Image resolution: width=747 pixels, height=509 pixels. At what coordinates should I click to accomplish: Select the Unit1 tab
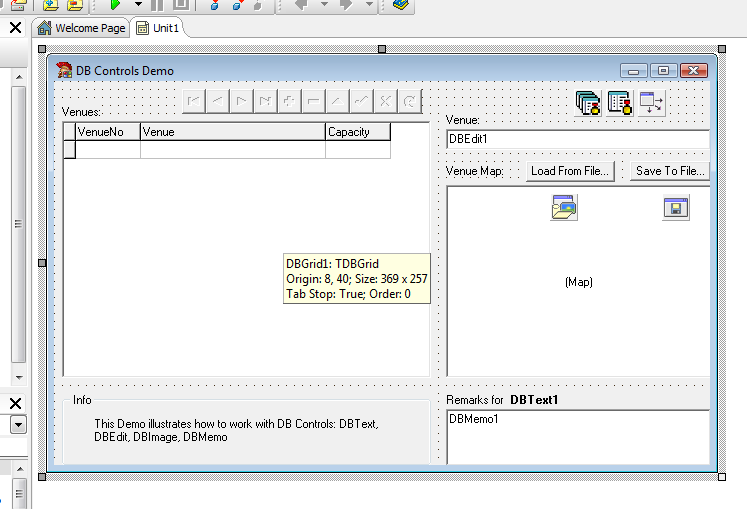(x=158, y=28)
